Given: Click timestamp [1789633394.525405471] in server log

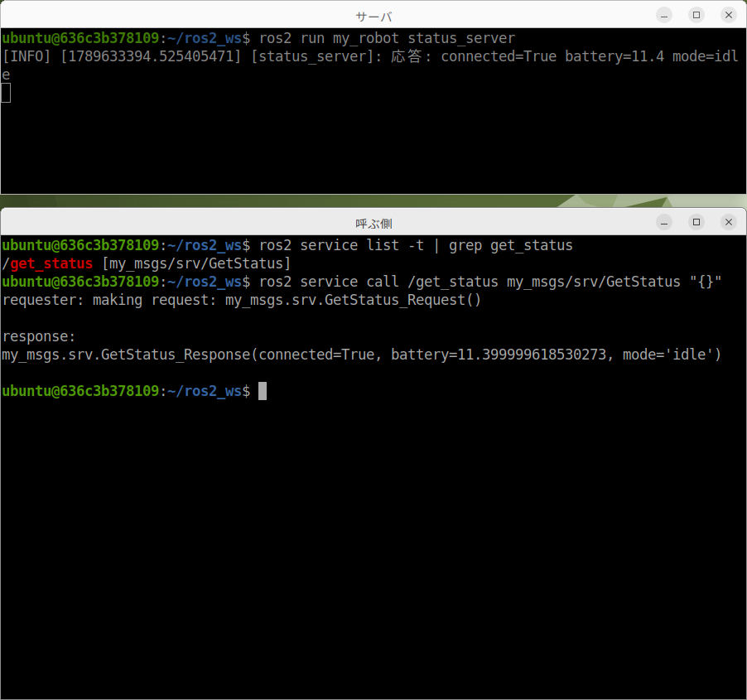Looking at the screenshot, I should pos(151,56).
